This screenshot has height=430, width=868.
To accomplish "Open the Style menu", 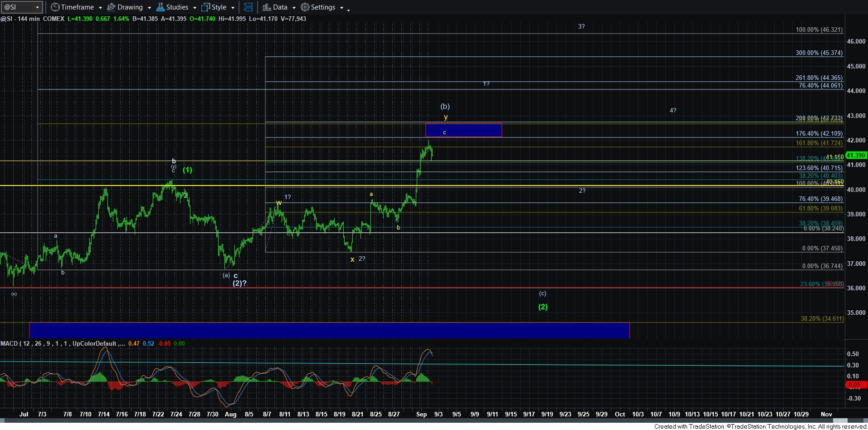I will pos(214,7).
